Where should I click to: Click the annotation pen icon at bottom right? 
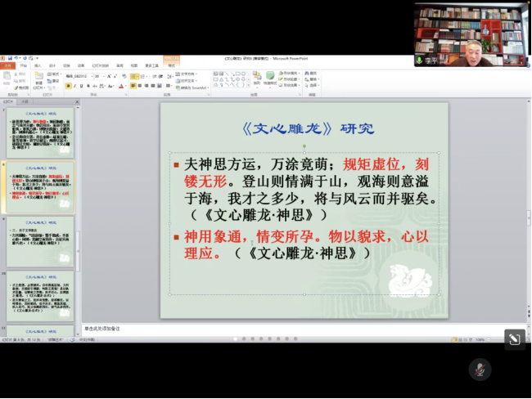pos(514,339)
